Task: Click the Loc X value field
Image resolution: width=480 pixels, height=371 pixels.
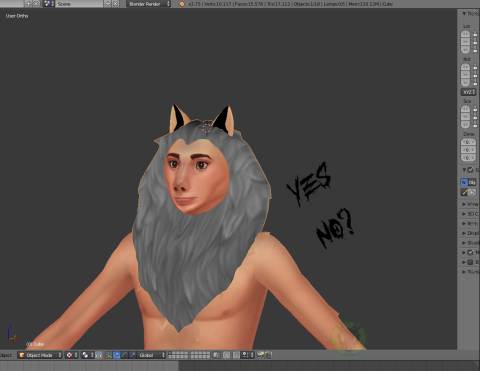Action: tap(465, 34)
